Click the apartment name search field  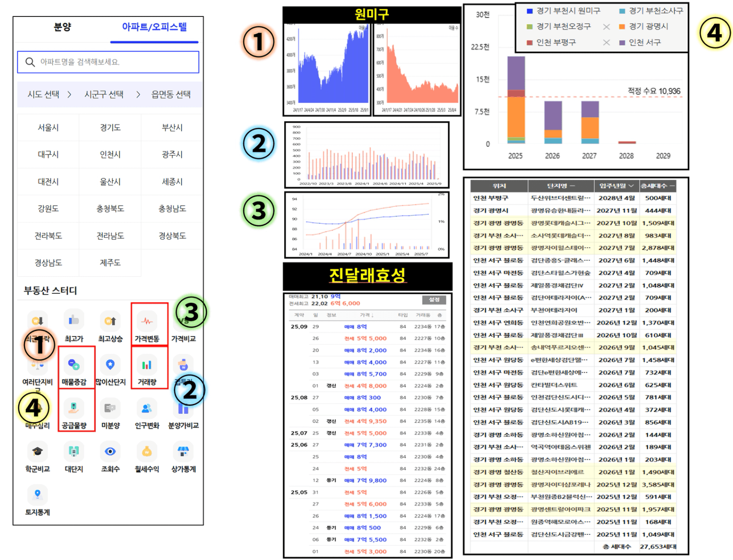pos(108,62)
